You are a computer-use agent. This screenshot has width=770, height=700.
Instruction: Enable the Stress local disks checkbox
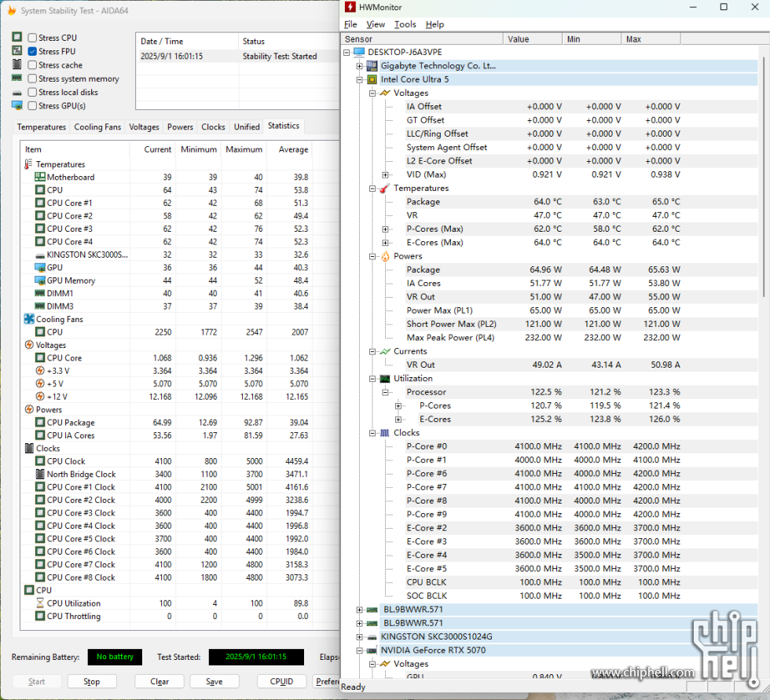click(32, 92)
